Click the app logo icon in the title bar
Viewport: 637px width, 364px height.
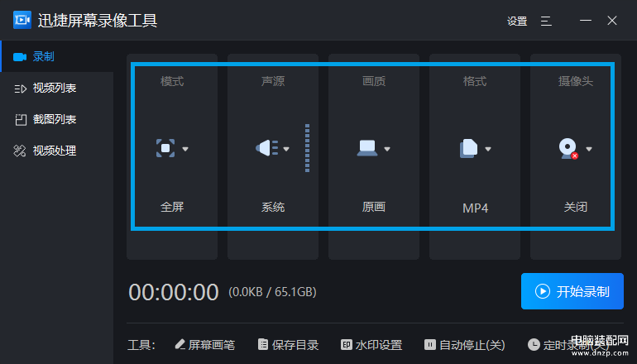[x=22, y=20]
